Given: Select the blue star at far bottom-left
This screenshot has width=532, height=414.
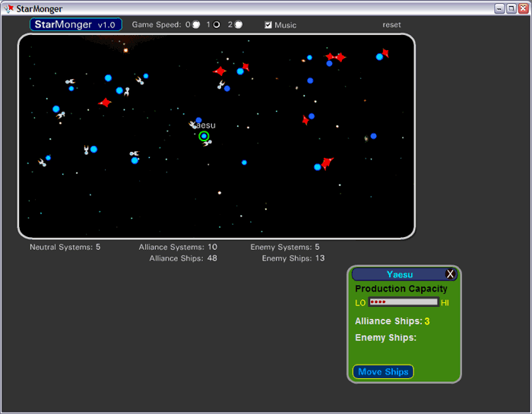Looking at the screenshot, I should [48, 158].
